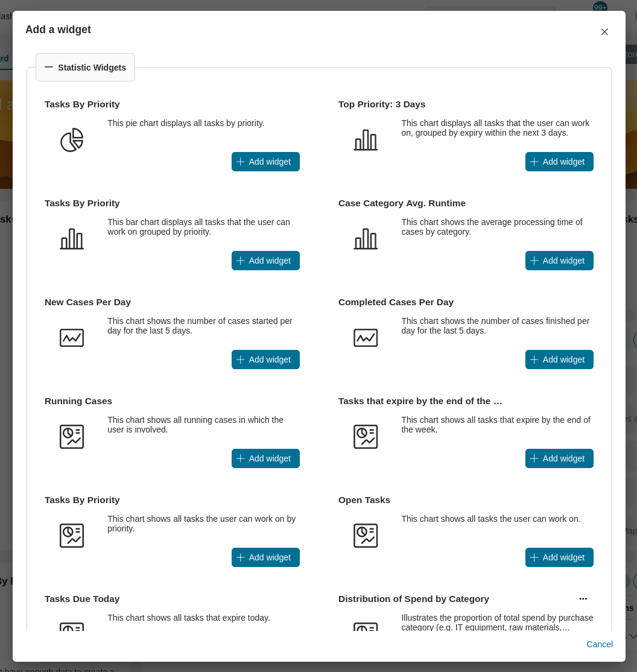Click the Completed Cases Per Day chart icon
This screenshot has height=672, width=637.
point(366,338)
